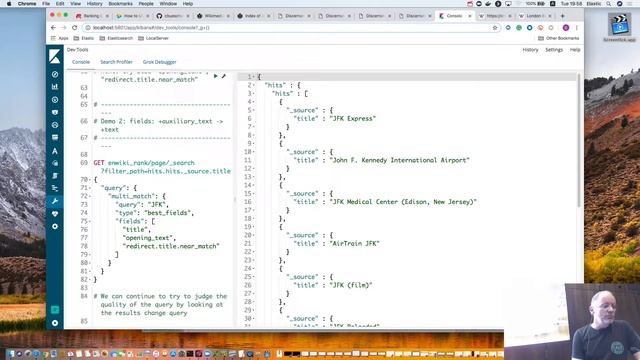Send the request with the green play icon

coord(216,76)
